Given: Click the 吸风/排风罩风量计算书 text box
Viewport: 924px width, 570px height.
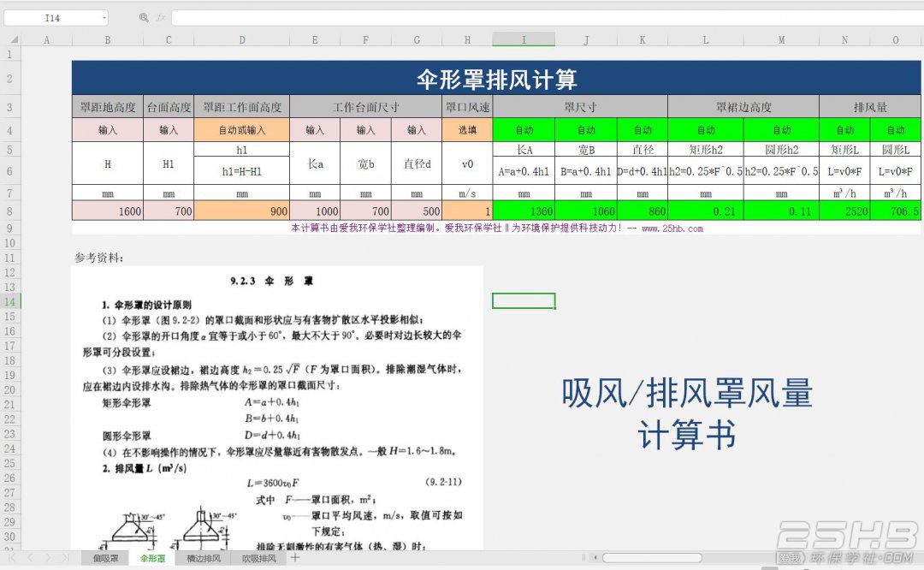Looking at the screenshot, I should [687, 413].
